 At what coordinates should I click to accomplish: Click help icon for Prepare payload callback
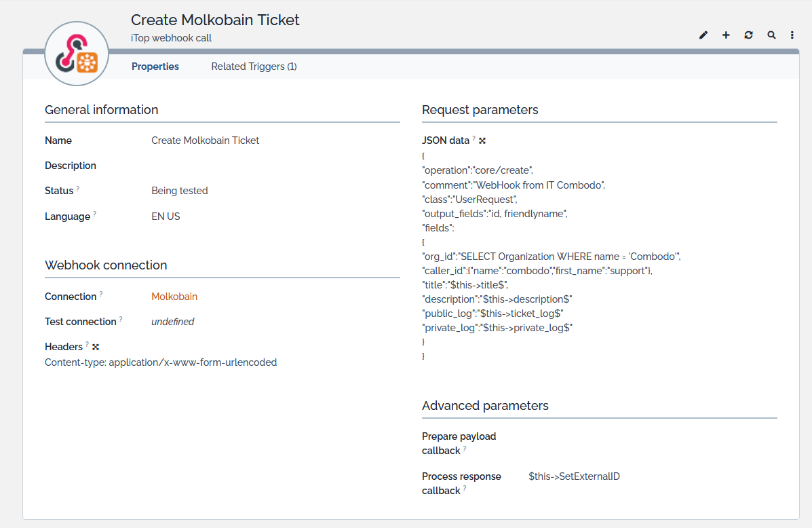click(465, 449)
